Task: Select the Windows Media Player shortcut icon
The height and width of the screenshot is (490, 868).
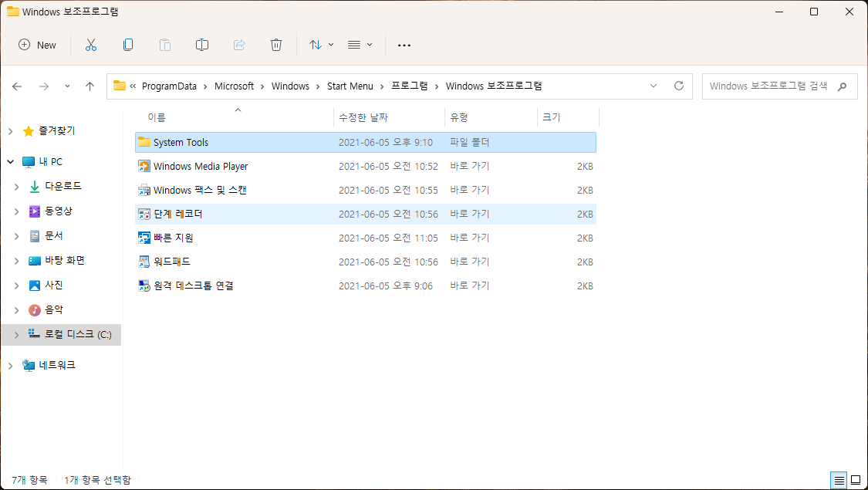Action: pos(144,166)
